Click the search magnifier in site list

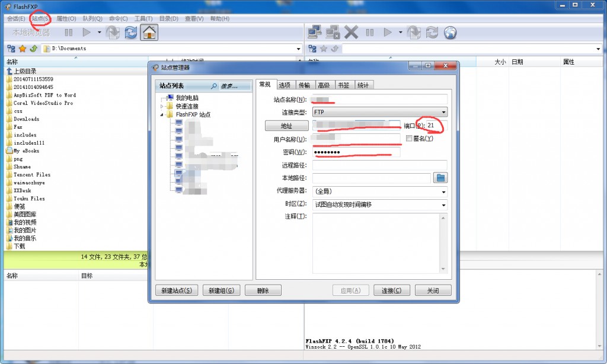click(213, 86)
